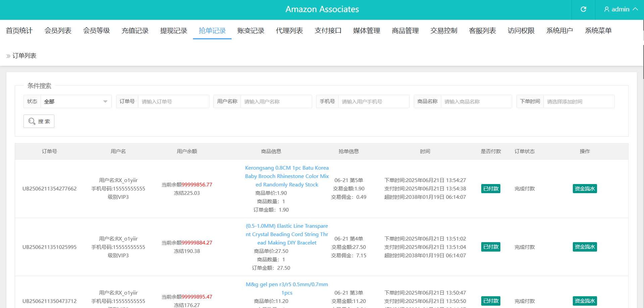
Task: Open the 状态 全部 dropdown
Action: 76,101
